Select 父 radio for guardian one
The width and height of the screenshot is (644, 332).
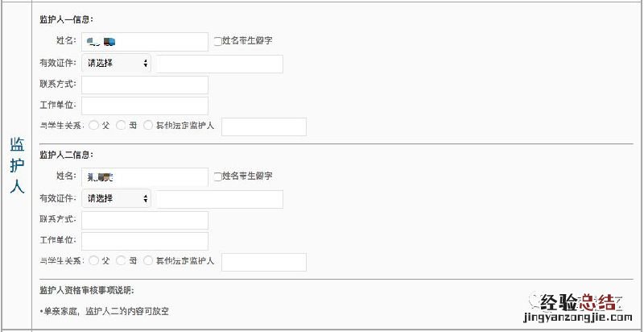coord(94,126)
